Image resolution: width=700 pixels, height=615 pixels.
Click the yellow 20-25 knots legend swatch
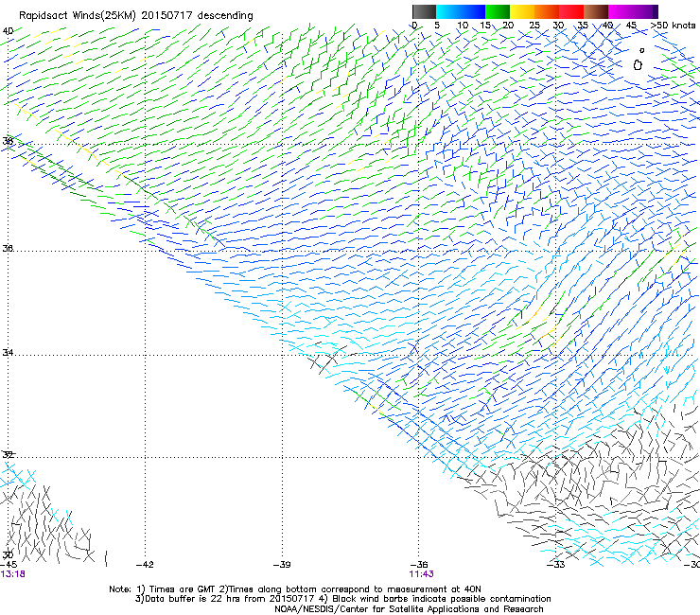pos(522,11)
